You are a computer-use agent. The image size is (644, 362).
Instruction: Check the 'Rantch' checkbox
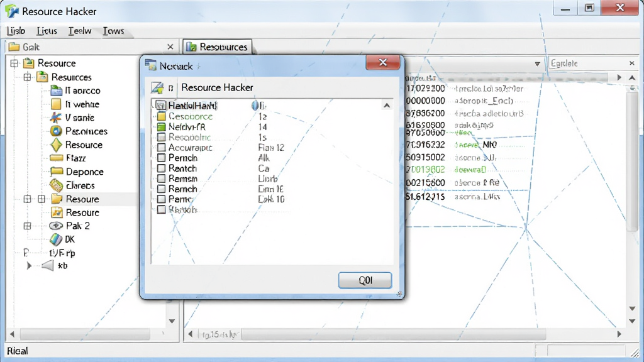(x=162, y=168)
